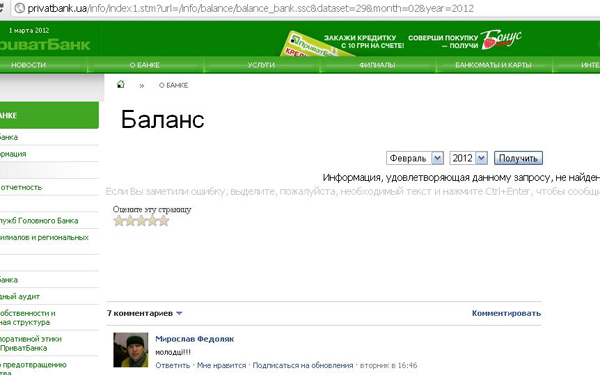Click the Бонус strawberry logo banner

tap(501, 40)
